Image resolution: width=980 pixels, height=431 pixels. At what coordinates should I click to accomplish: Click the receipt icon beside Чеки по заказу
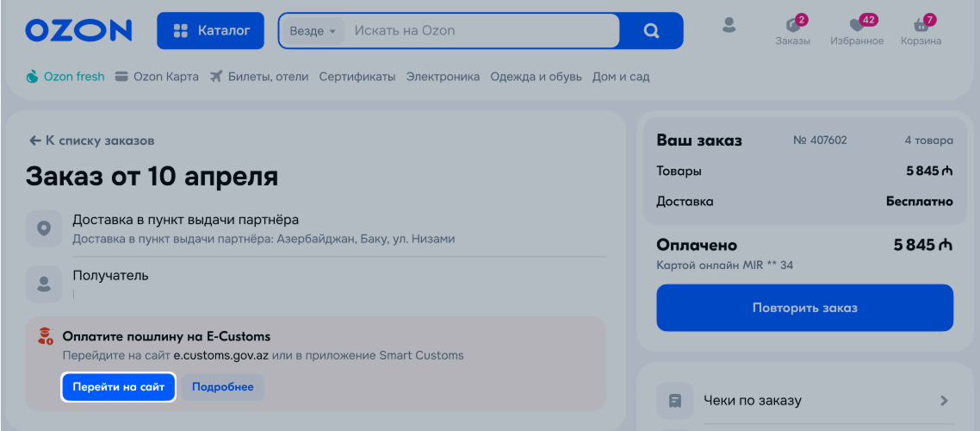pyautogui.click(x=674, y=400)
